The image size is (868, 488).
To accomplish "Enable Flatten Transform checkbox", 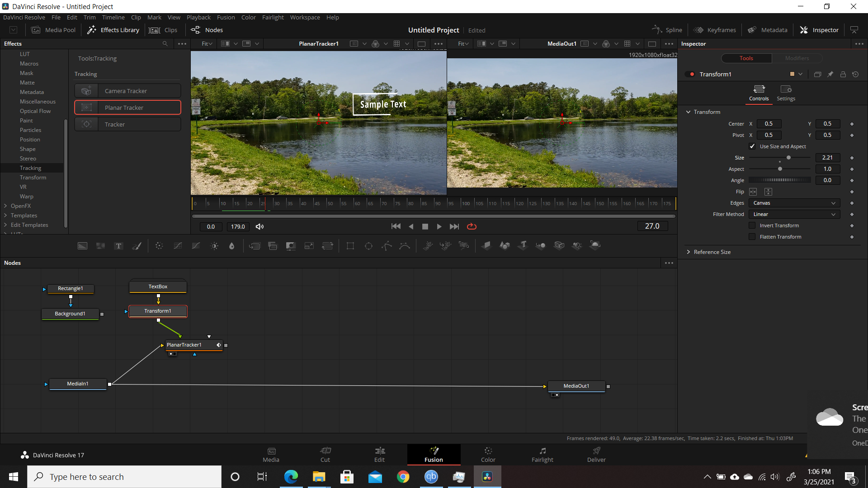I will point(752,237).
